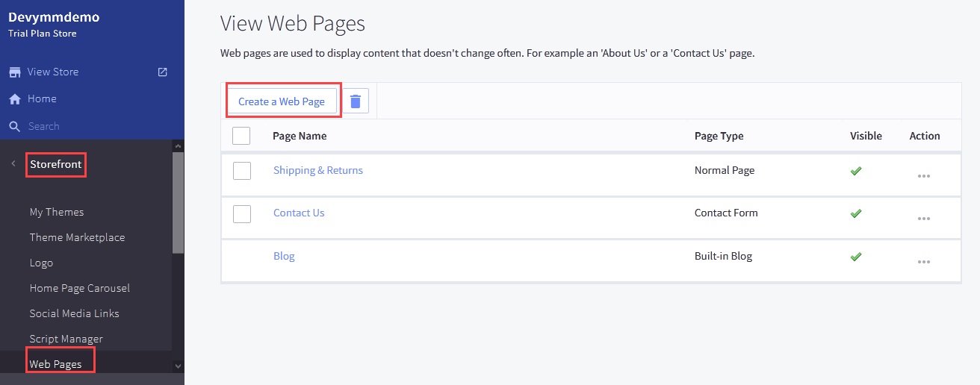Tick the Shipping & Returns checkbox

pyautogui.click(x=241, y=171)
